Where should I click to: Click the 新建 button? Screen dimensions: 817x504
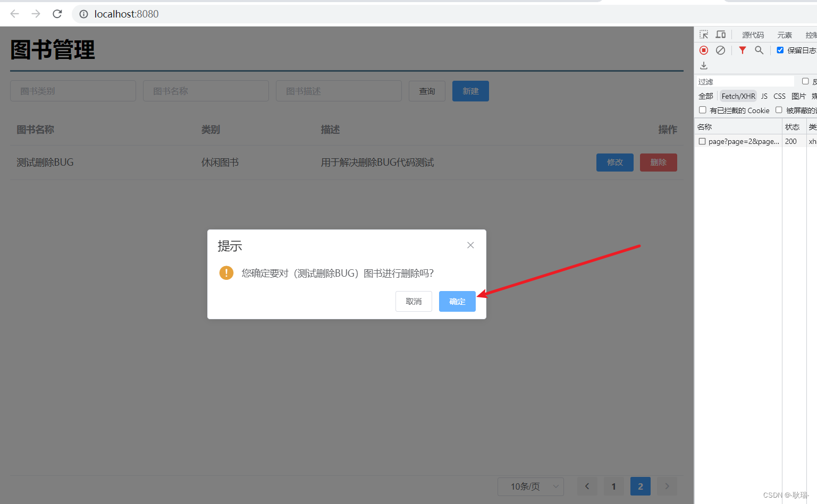point(470,91)
